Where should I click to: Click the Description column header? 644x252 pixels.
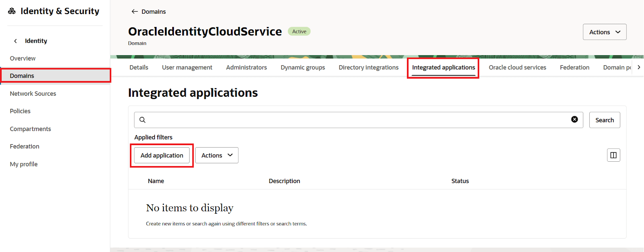[x=285, y=181]
